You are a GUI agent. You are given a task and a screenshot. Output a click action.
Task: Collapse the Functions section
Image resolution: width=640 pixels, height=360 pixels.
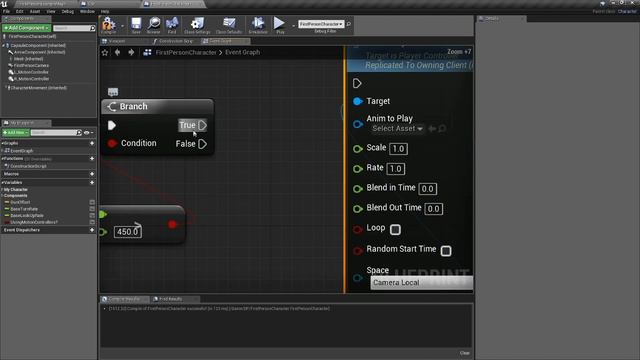[2, 158]
